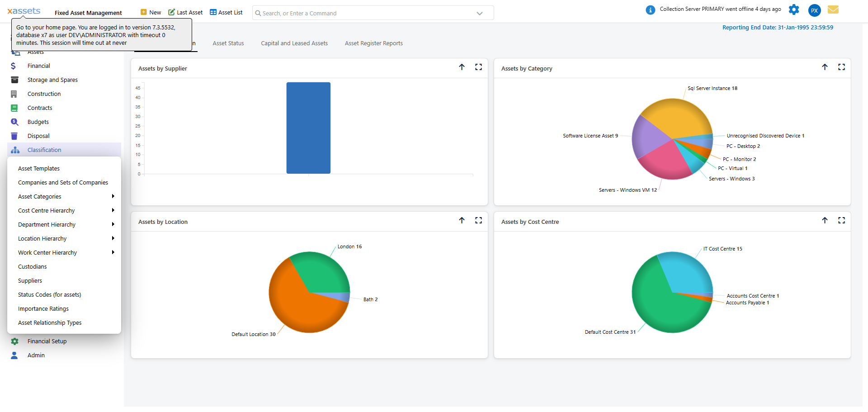
Task: Open the Last Asset shortcut
Action: 185,12
